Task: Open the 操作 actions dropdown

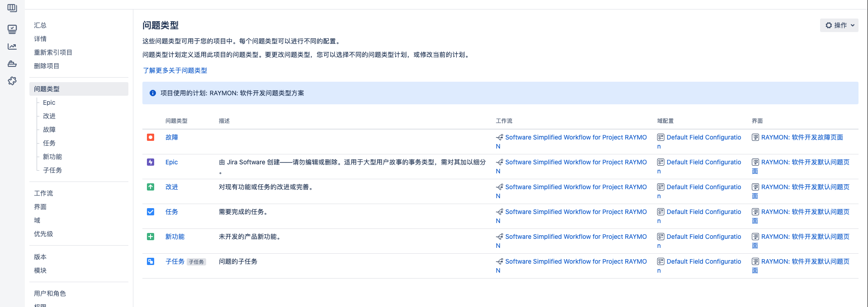Action: click(x=839, y=25)
